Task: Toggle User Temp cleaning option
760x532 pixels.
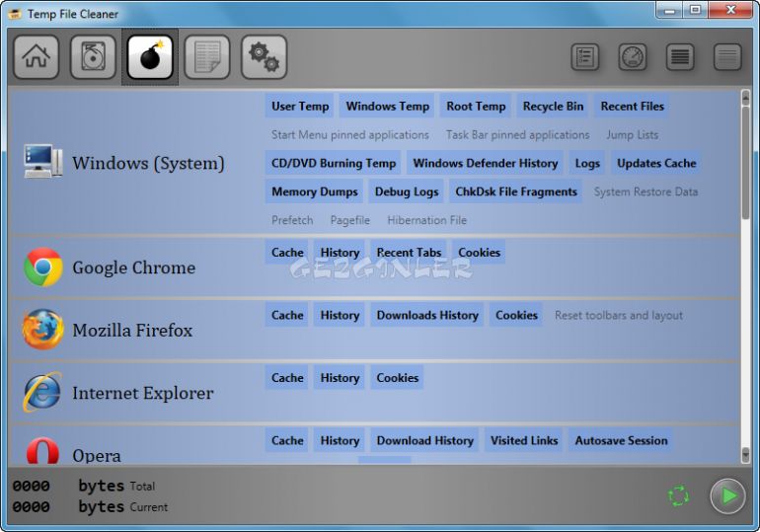Action: tap(300, 107)
